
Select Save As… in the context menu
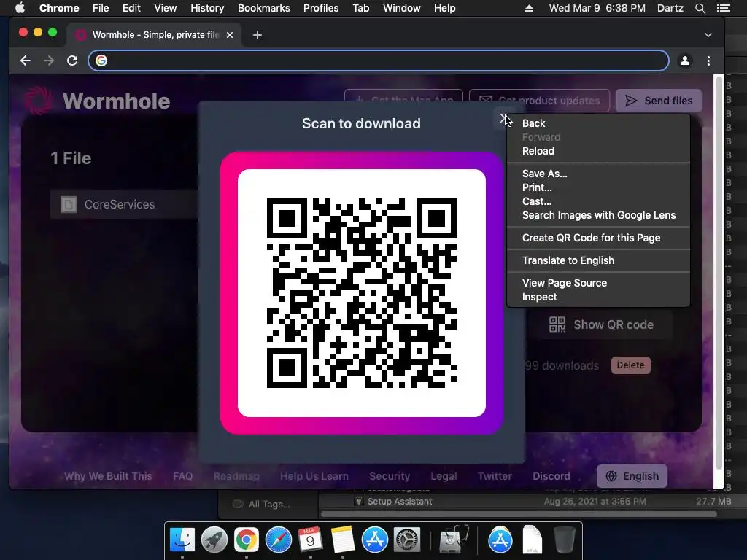pos(598,174)
